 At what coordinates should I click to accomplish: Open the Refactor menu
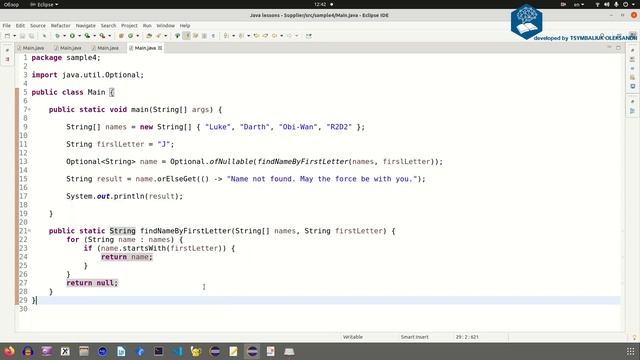click(60, 25)
